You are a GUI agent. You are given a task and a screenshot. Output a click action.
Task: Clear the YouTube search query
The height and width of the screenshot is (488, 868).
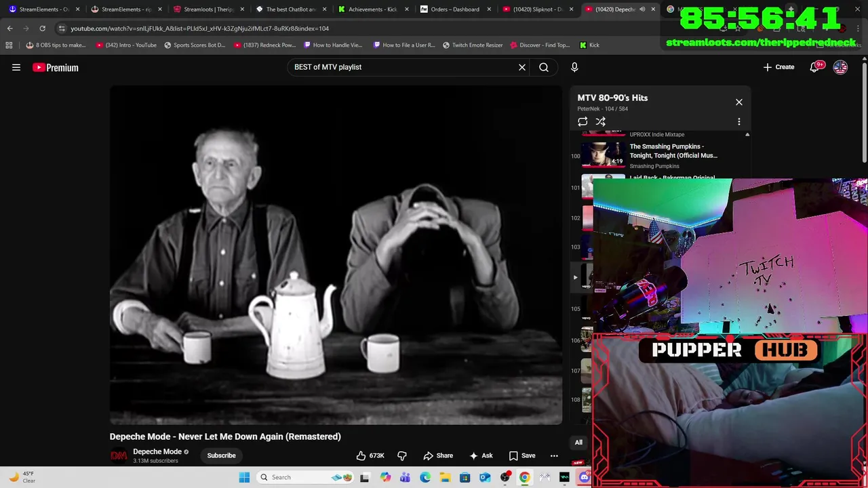[522, 67]
